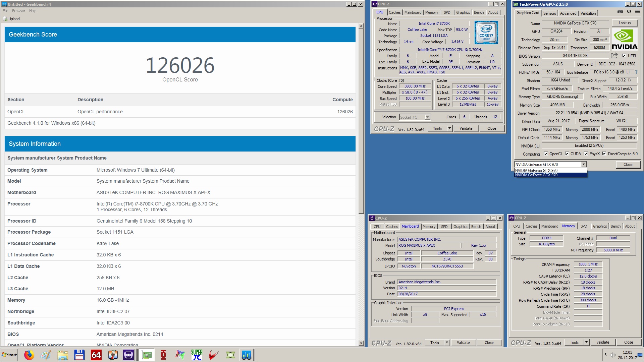Screen dimensions: 644x362
Task: Switch to Validation tab in GPU-Z
Action: pos(588,13)
